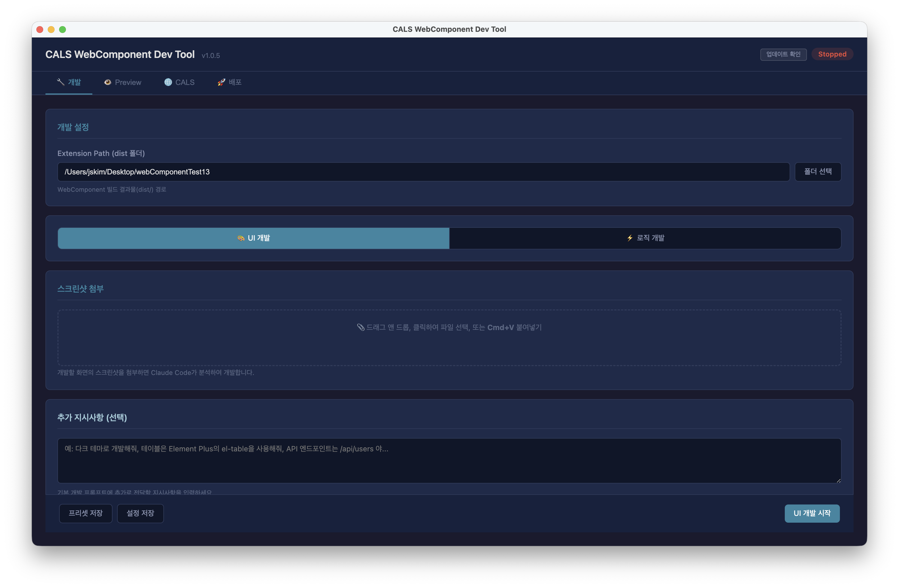Image resolution: width=899 pixels, height=588 pixels.
Task: Click the Extension Path (dist 폴더) label
Action: coord(101,153)
